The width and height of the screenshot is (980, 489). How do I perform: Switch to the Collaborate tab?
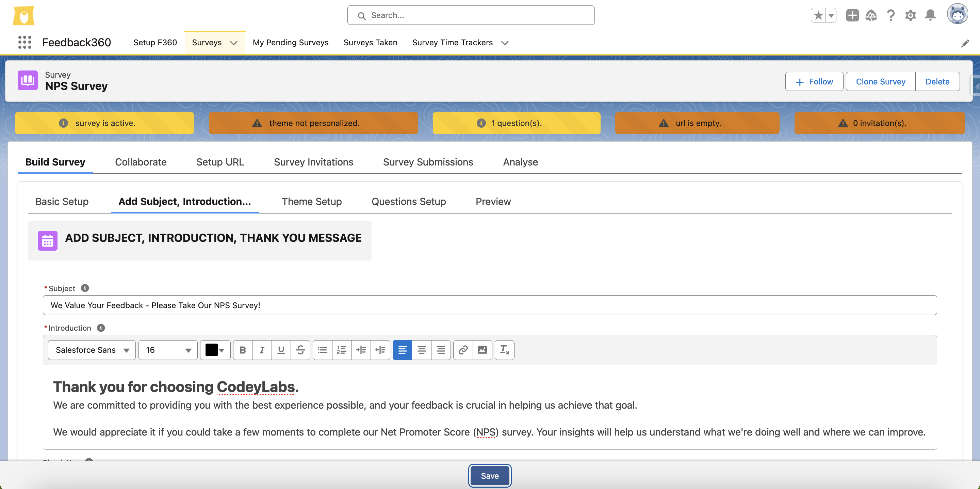[141, 162]
